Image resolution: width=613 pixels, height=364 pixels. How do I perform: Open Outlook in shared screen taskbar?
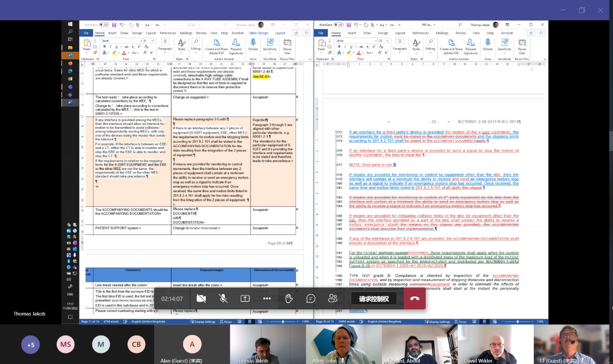tap(70, 55)
